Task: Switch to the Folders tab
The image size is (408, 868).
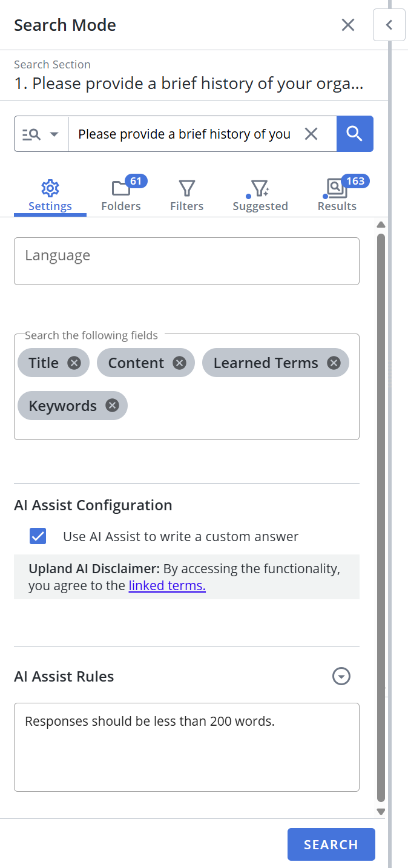Action: 121,195
